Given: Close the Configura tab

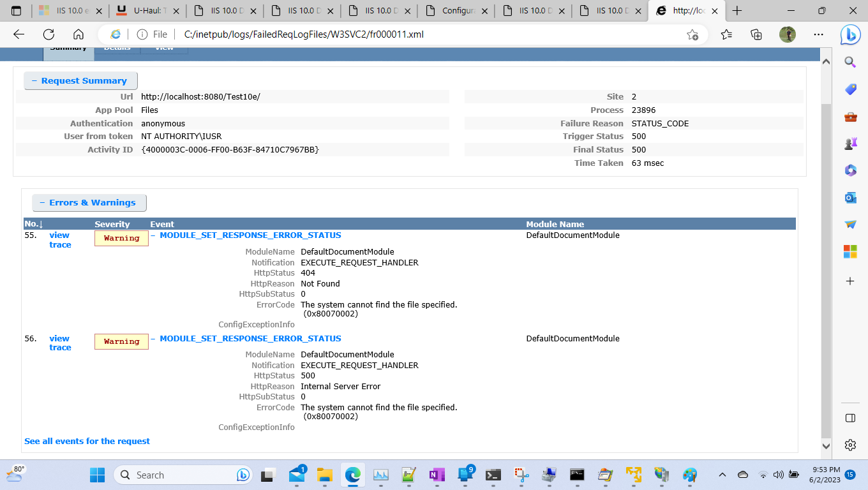Looking at the screenshot, I should [484, 11].
